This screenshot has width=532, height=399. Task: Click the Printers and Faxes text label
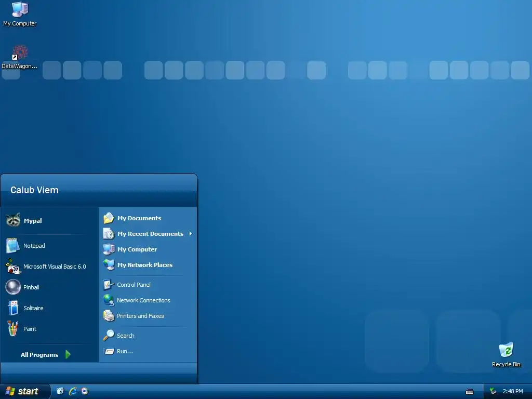point(140,316)
